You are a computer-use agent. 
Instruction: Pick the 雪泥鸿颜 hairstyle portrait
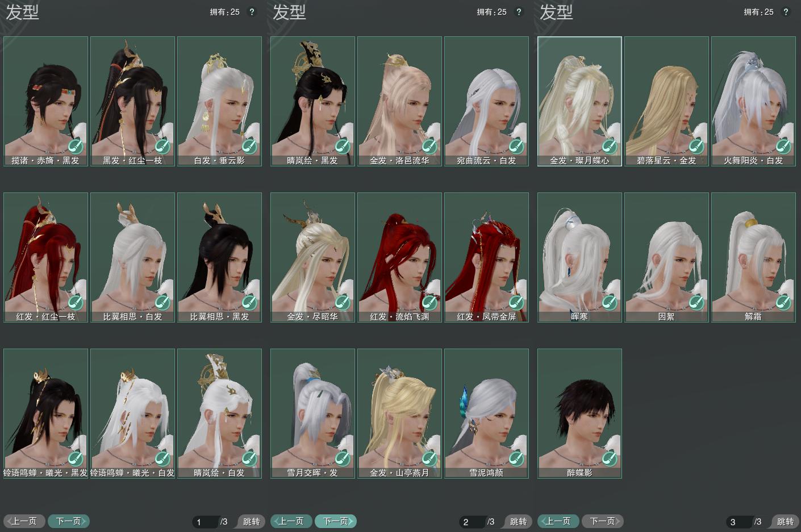486,413
